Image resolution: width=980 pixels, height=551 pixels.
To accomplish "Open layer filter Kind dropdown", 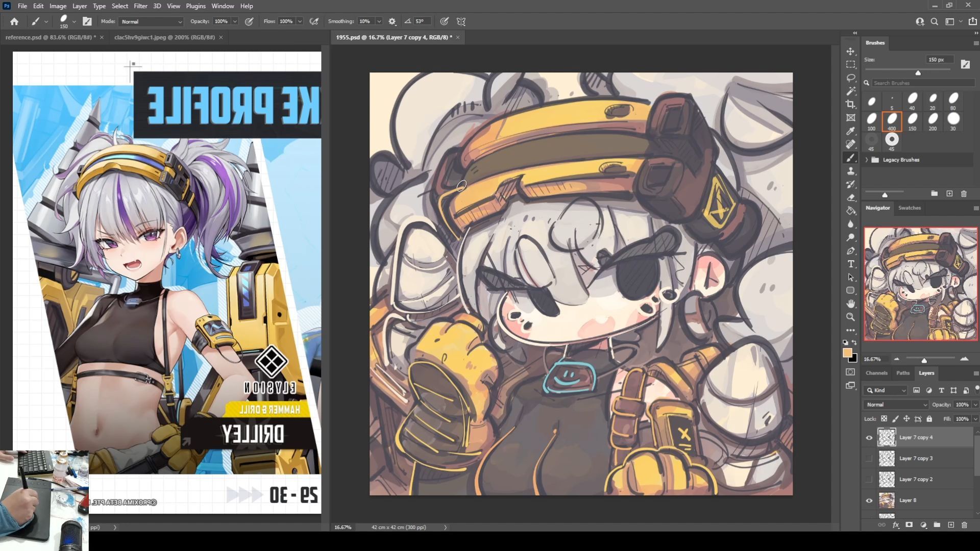I will 886,390.
